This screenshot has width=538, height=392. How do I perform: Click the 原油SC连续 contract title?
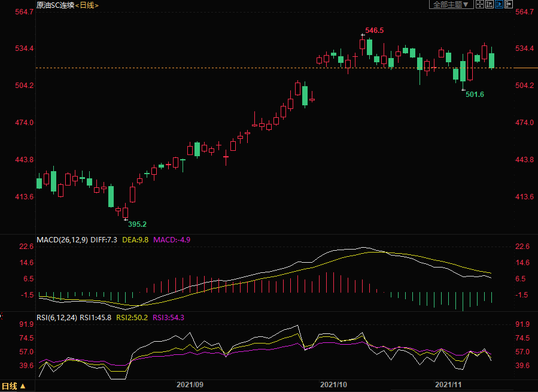[x=54, y=5]
